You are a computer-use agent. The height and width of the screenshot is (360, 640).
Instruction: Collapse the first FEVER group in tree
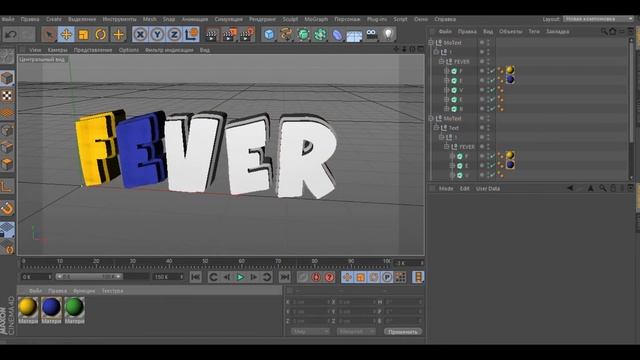pyautogui.click(x=442, y=62)
